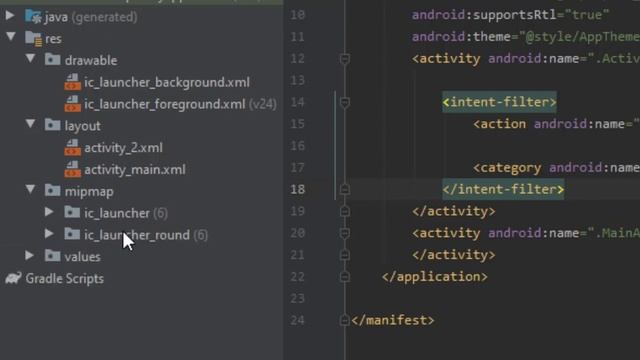Fold the activity tag at line 12

coord(344,59)
